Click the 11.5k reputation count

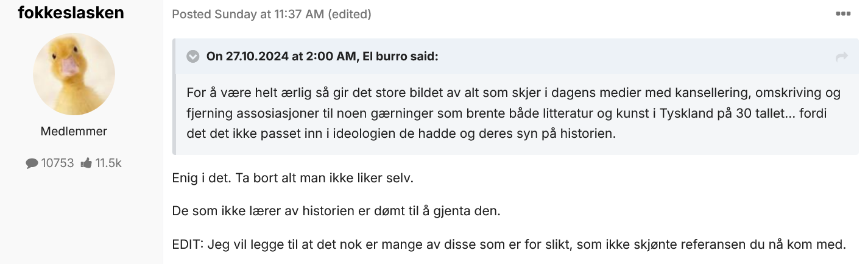[x=108, y=163]
